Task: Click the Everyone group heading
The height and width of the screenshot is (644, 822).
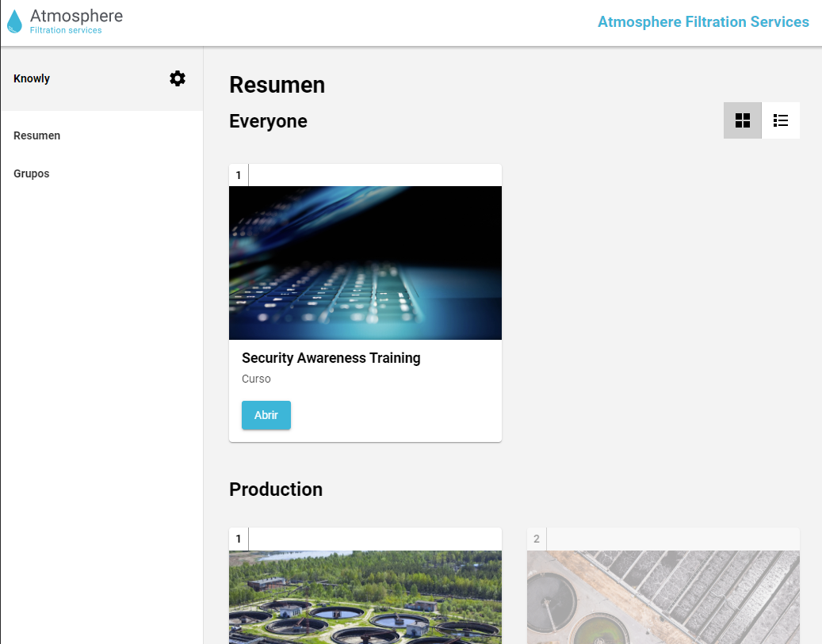Action: pyautogui.click(x=268, y=121)
